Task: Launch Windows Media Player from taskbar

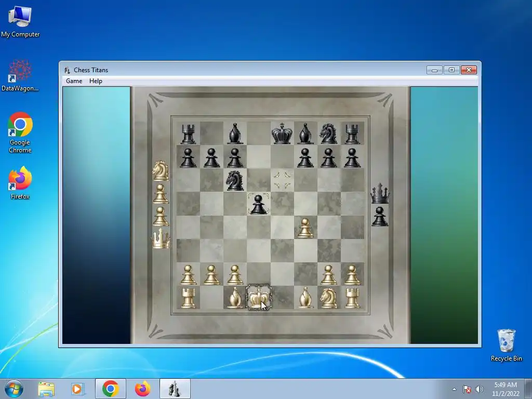Action: pyautogui.click(x=77, y=389)
